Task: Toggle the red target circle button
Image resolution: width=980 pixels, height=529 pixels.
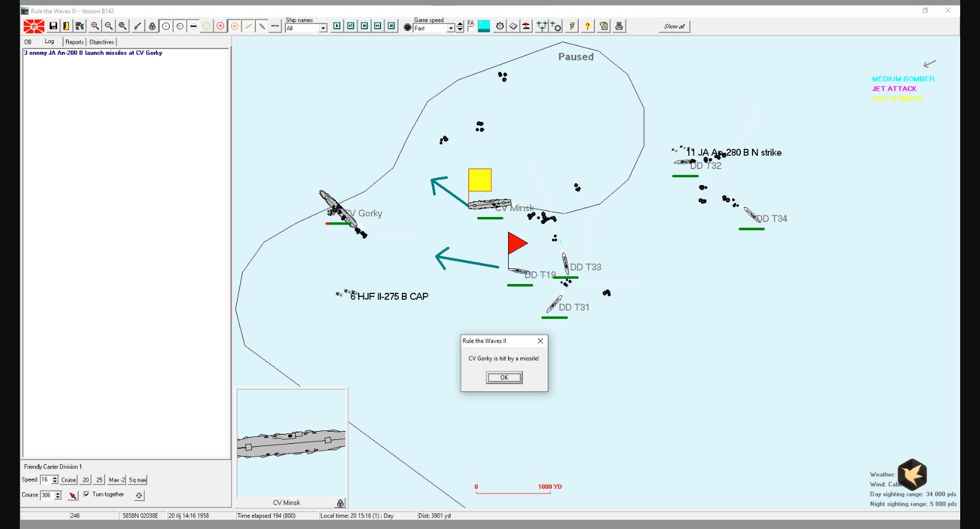Action: [220, 26]
